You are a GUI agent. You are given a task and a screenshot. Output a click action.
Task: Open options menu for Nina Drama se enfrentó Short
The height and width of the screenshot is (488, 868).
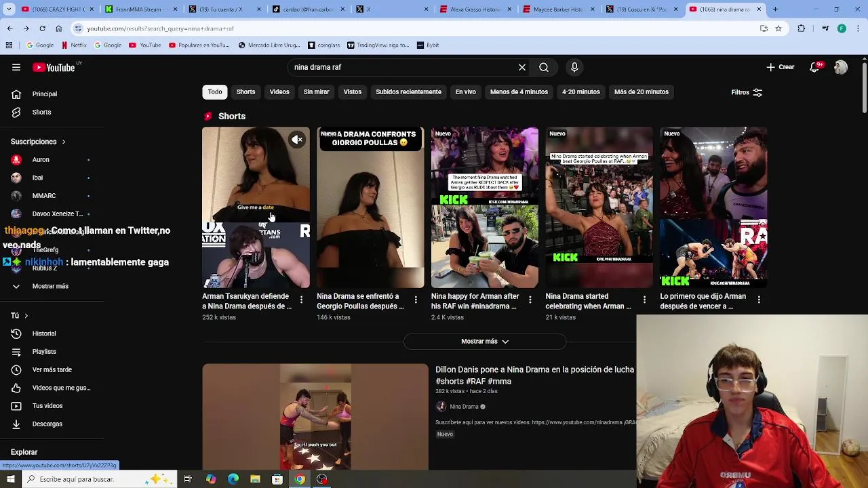pyautogui.click(x=416, y=300)
